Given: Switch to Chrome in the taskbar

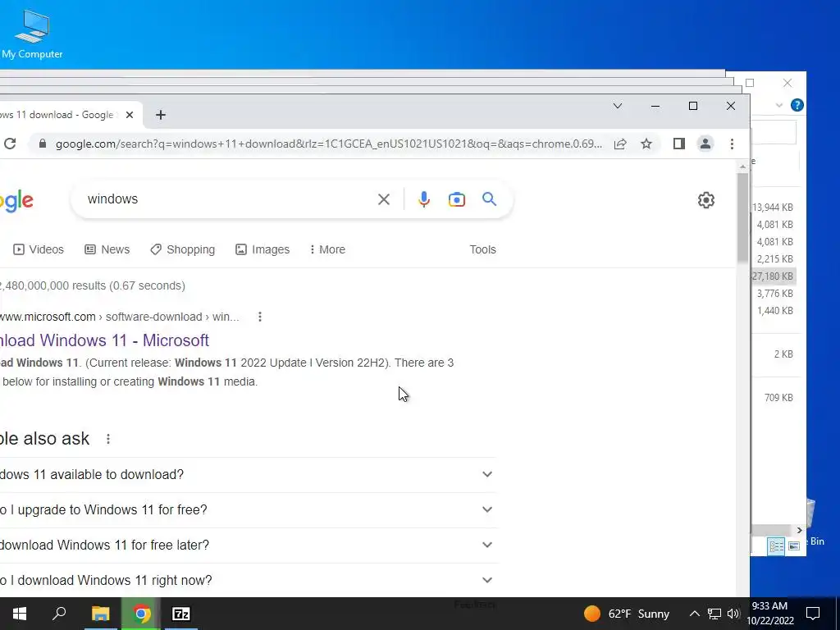Looking at the screenshot, I should pyautogui.click(x=141, y=614).
